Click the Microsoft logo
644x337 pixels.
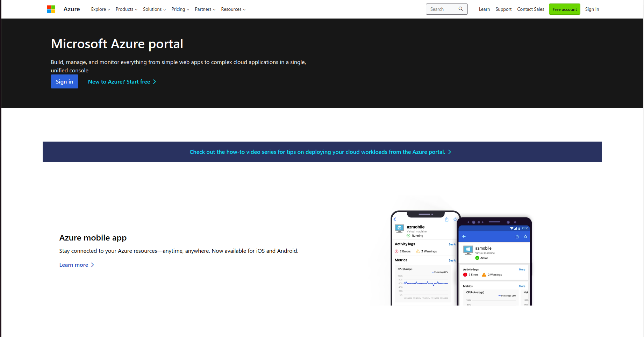click(51, 9)
